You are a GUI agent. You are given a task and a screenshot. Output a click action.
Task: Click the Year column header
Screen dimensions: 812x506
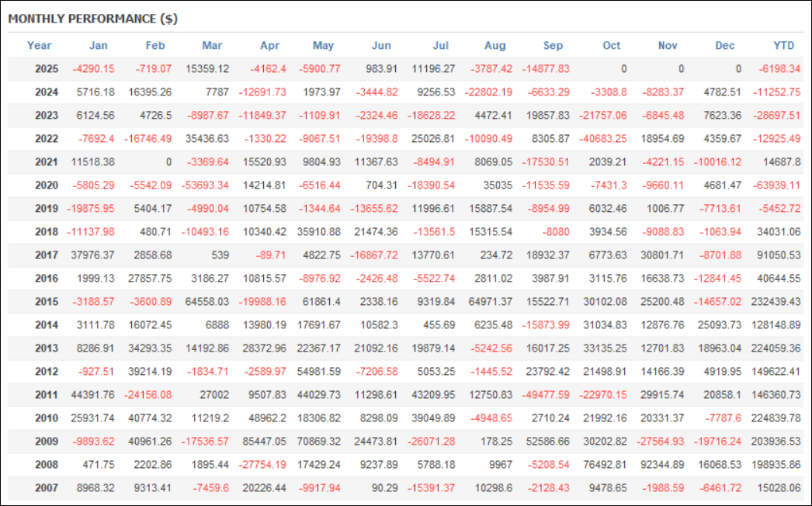coord(39,45)
